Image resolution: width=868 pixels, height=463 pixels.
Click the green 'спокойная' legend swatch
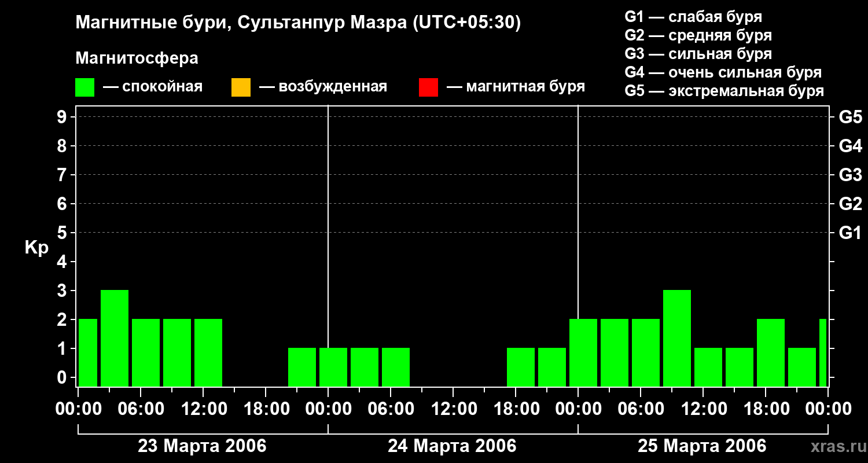[x=84, y=87]
